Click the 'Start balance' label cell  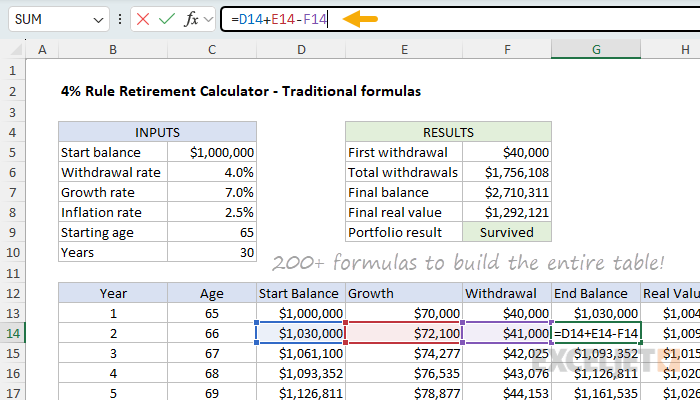click(113, 152)
